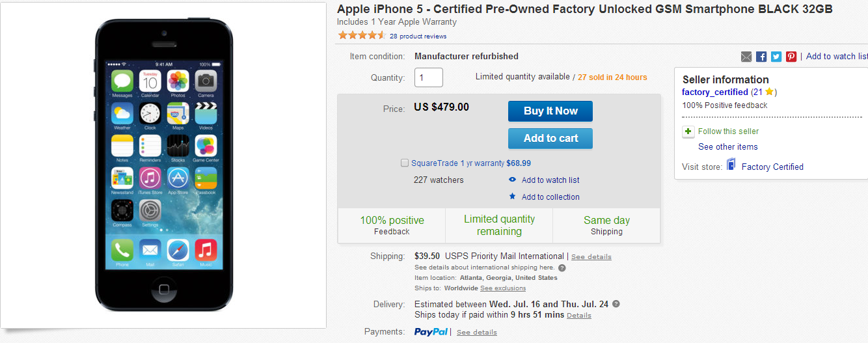The height and width of the screenshot is (343, 868).
Task: Share listing via email envelope icon
Action: coord(746,57)
